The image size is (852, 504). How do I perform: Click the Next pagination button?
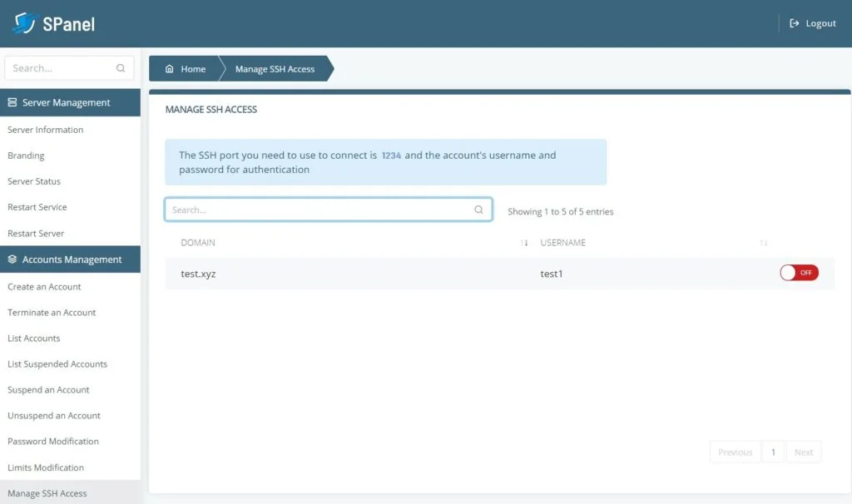point(803,452)
